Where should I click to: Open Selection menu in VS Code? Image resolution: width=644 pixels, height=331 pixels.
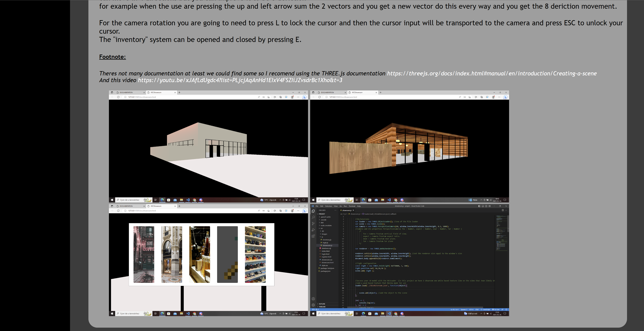pos(329,206)
